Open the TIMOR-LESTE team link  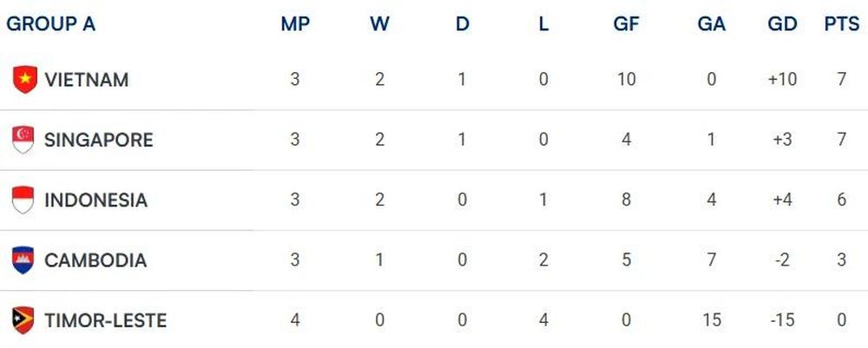click(105, 320)
